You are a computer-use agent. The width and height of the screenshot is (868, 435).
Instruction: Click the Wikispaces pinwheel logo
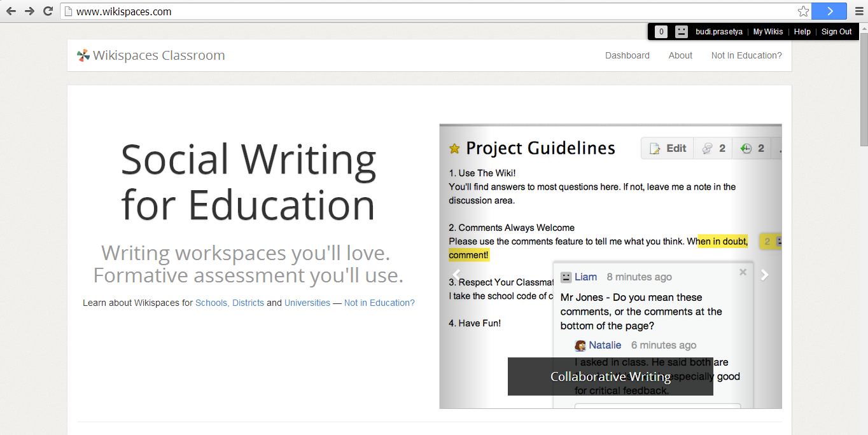(x=83, y=55)
